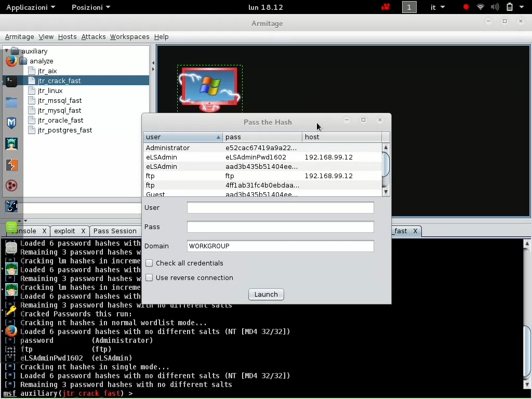Launch the Terminal from the dock
The width and height of the screenshot is (532, 399).
pyautogui.click(x=11, y=82)
